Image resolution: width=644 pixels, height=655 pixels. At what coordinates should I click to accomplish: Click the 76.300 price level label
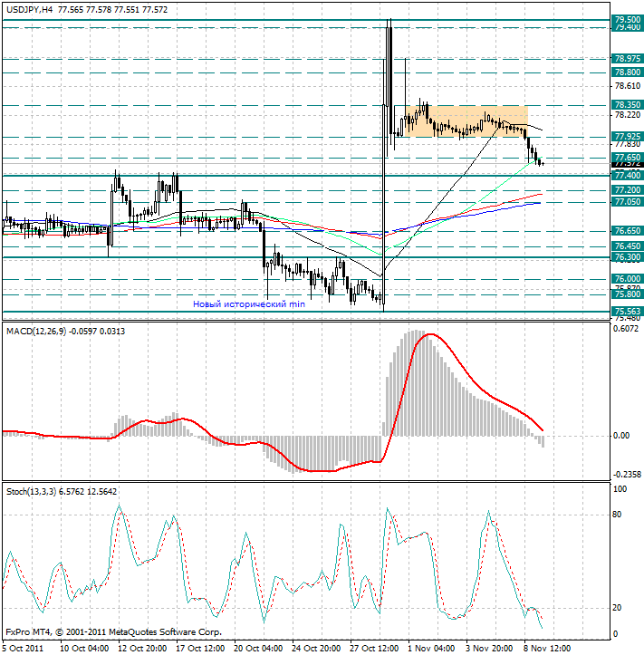(x=628, y=257)
